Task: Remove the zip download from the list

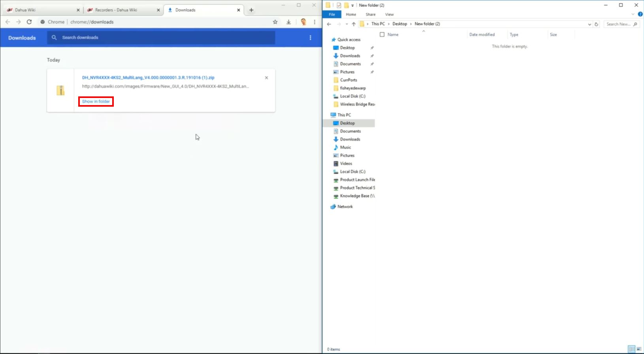Action: (x=266, y=78)
